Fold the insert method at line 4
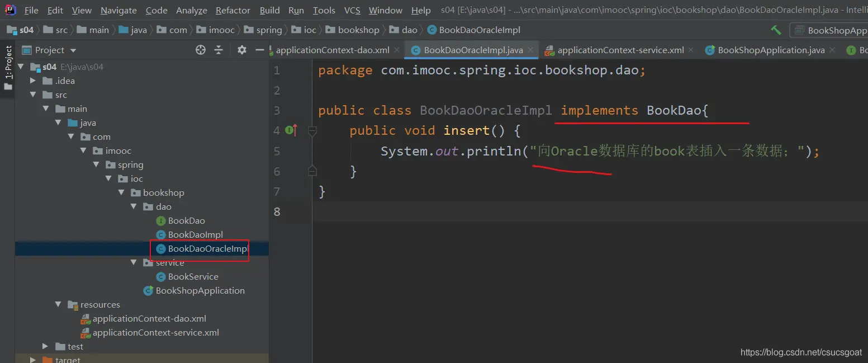 coord(312,131)
